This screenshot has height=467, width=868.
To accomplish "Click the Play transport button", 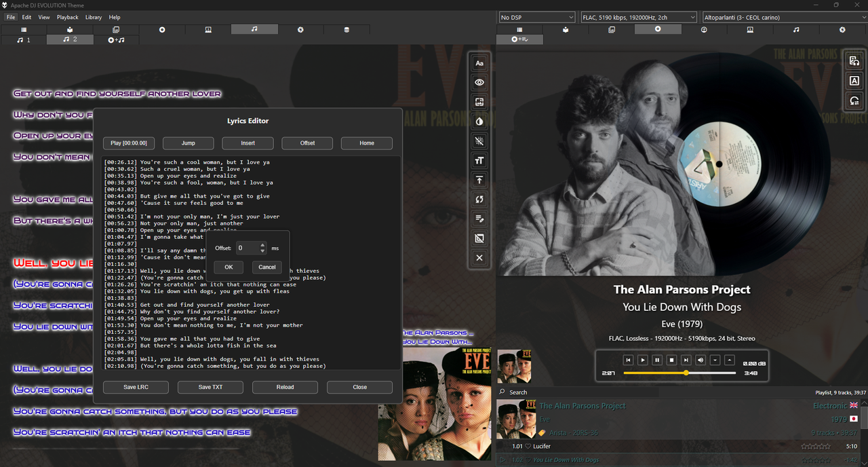I will pos(643,360).
